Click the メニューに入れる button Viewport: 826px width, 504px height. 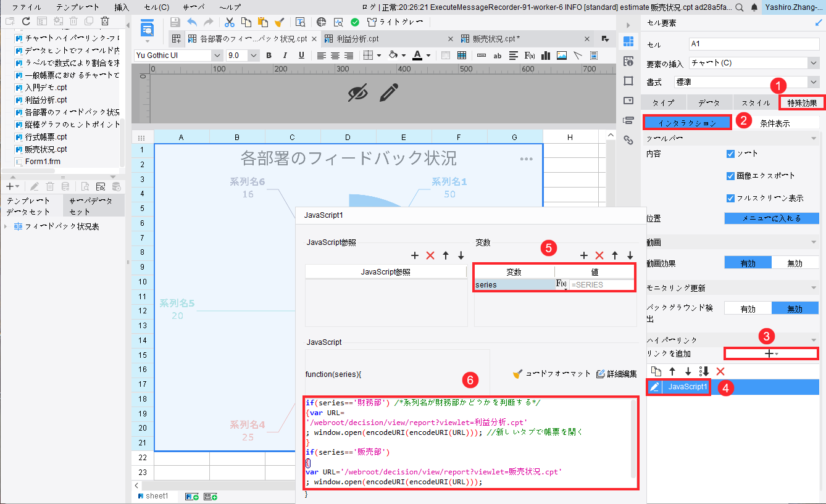pos(772,218)
